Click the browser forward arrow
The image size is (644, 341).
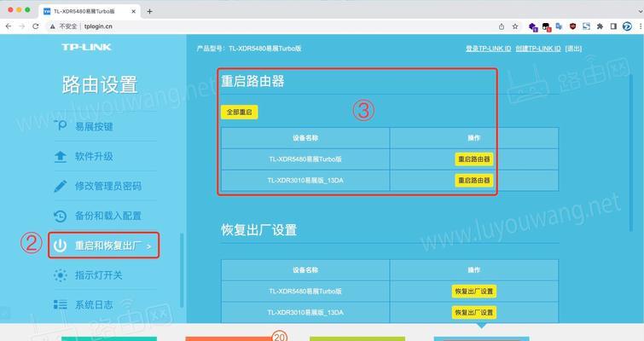point(22,26)
